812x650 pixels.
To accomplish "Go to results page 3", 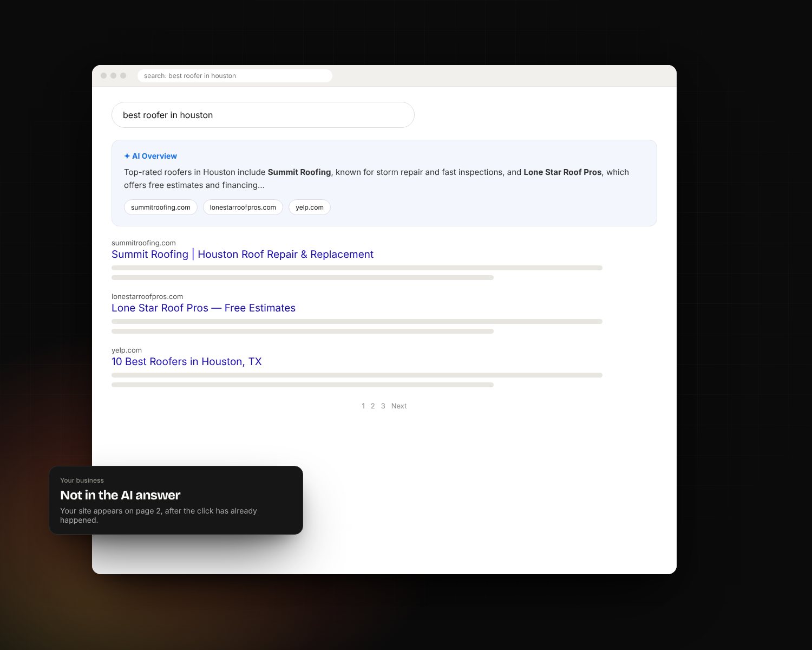I will [383, 406].
